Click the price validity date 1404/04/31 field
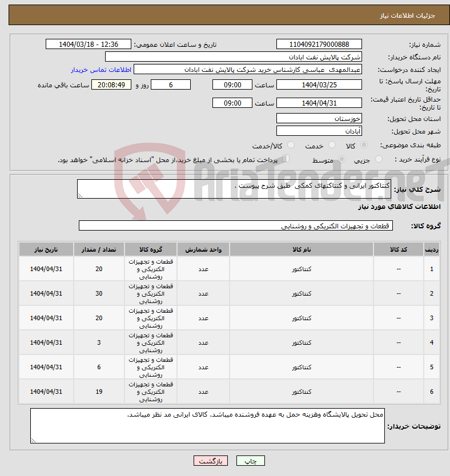Image resolution: width=450 pixels, height=476 pixels. pos(319,103)
